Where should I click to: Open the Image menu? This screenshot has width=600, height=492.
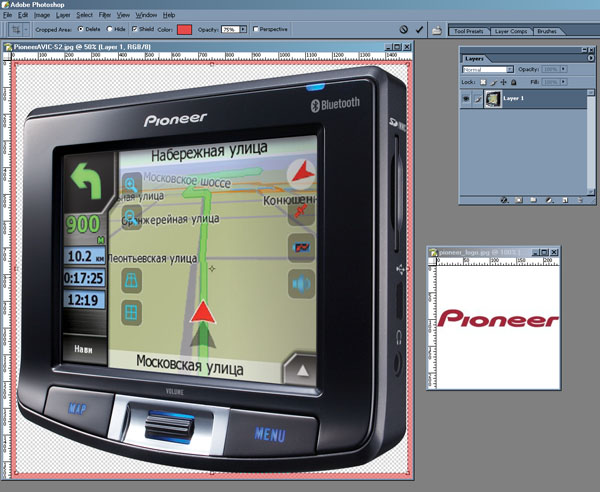pyautogui.click(x=42, y=15)
